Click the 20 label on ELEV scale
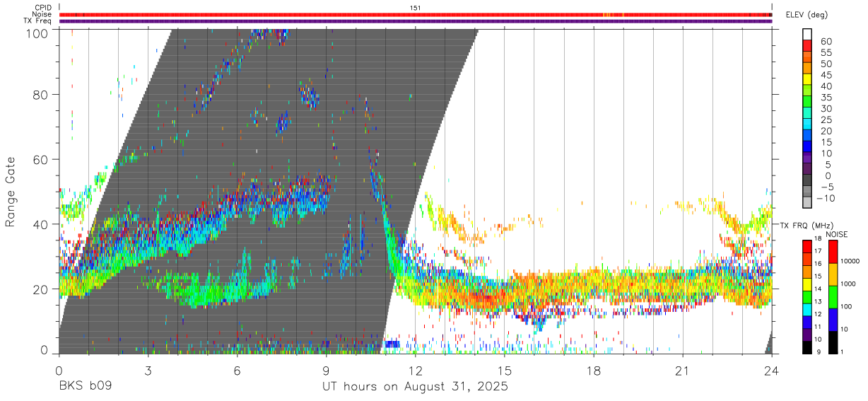 [x=825, y=131]
